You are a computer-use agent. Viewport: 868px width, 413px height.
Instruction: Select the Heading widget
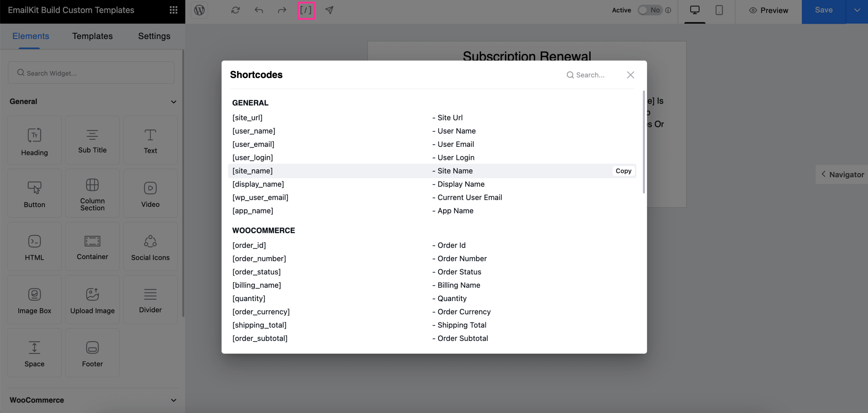click(35, 140)
